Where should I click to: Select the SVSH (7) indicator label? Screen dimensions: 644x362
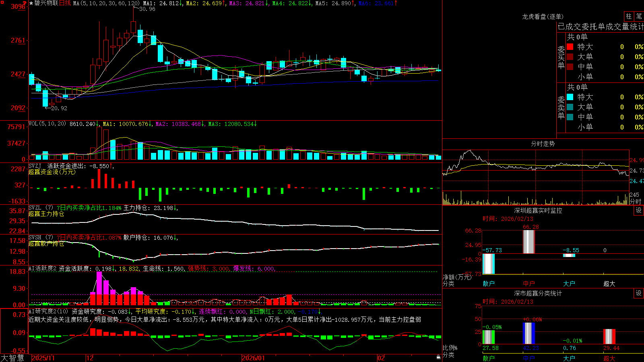click(41, 238)
